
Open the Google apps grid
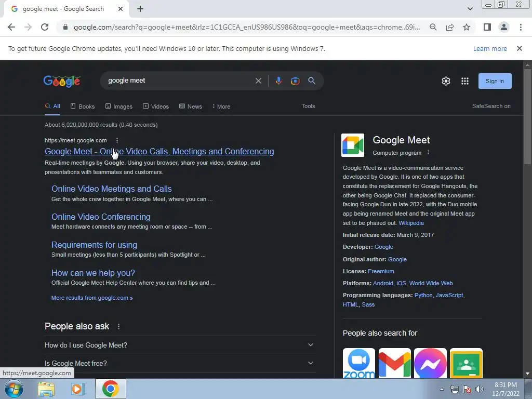pos(465,81)
